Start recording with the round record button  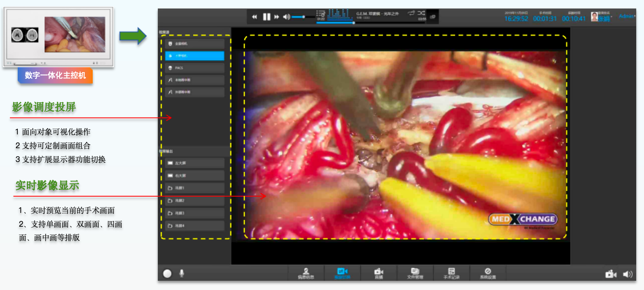[x=167, y=273]
